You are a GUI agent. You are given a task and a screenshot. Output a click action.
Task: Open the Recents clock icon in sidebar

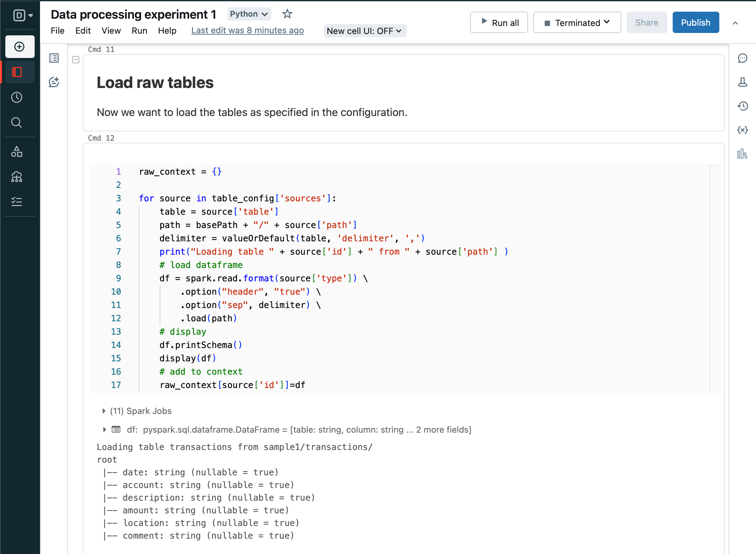click(17, 98)
